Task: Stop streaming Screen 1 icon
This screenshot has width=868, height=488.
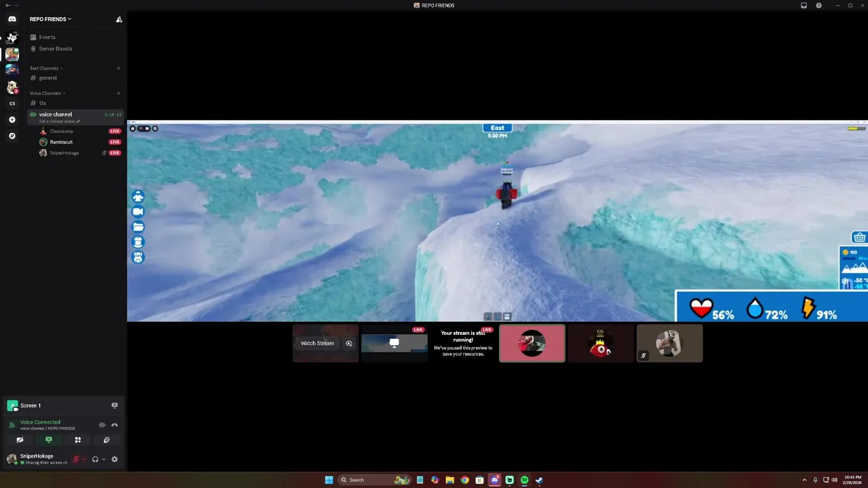Action: (x=115, y=405)
